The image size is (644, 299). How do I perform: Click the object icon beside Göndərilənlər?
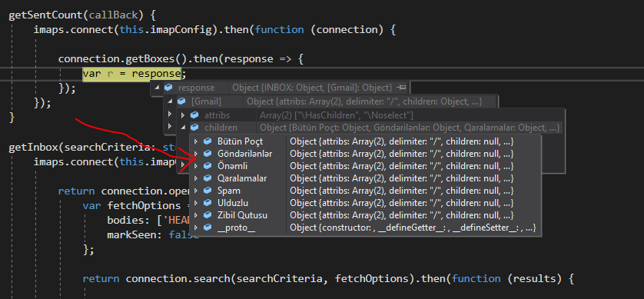pos(207,154)
